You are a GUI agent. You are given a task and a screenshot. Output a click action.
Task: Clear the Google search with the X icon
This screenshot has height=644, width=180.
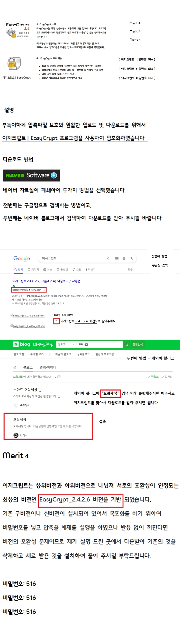click(x=108, y=258)
